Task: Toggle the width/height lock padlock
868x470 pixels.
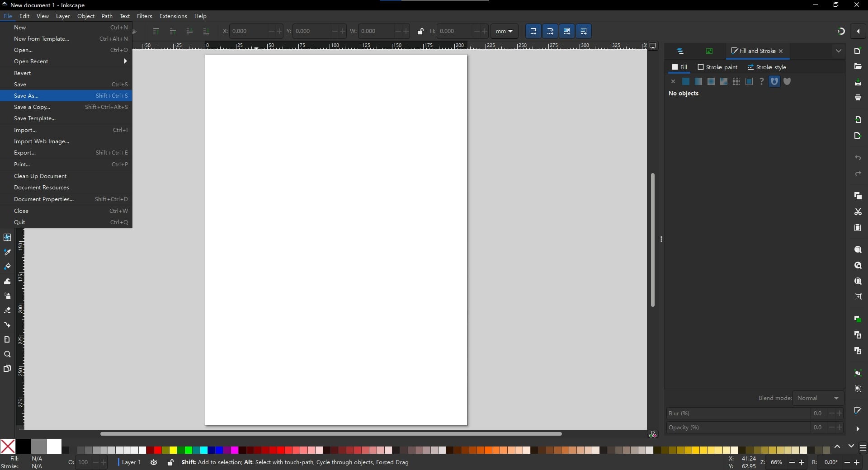Action: (x=421, y=31)
